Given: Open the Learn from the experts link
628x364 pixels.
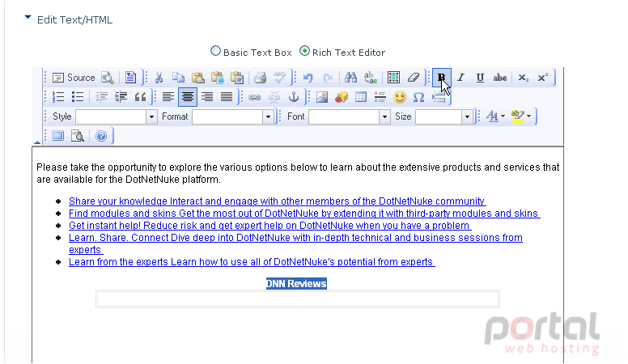Looking at the screenshot, I should pos(252,262).
